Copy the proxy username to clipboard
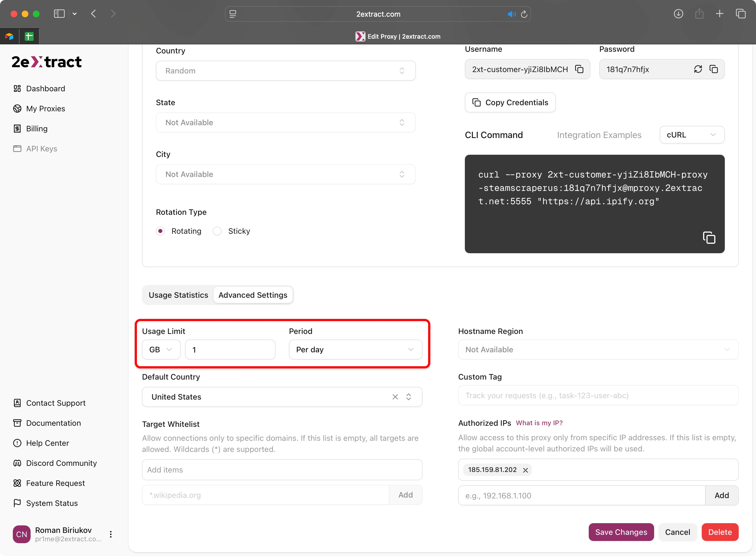 579,69
